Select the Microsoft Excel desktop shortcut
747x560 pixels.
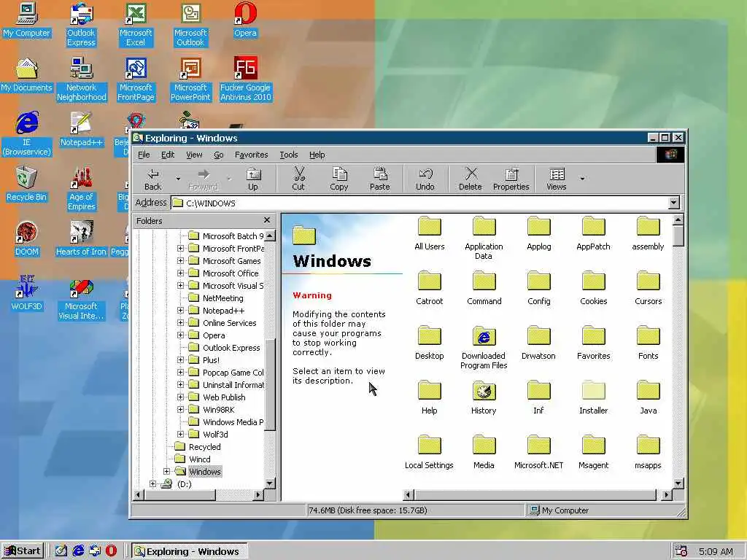coord(136,25)
